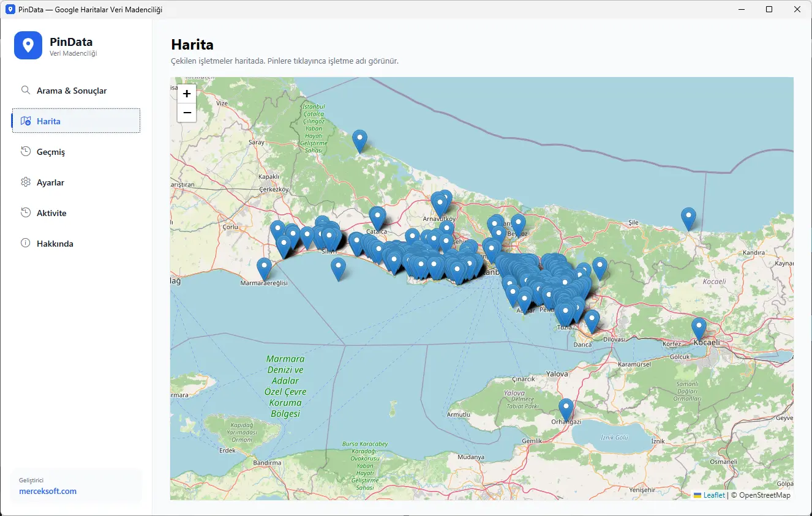Image resolution: width=812 pixels, height=516 pixels.
Task: Click the history clock icon beside Geçmiş
Action: [26, 152]
